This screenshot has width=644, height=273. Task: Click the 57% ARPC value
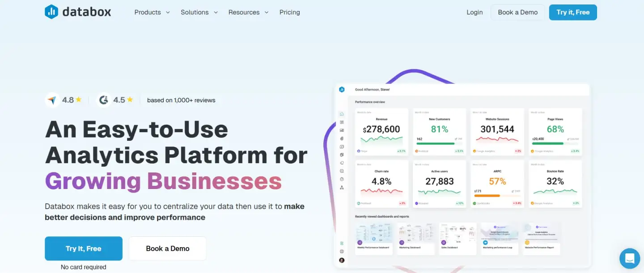click(x=497, y=181)
